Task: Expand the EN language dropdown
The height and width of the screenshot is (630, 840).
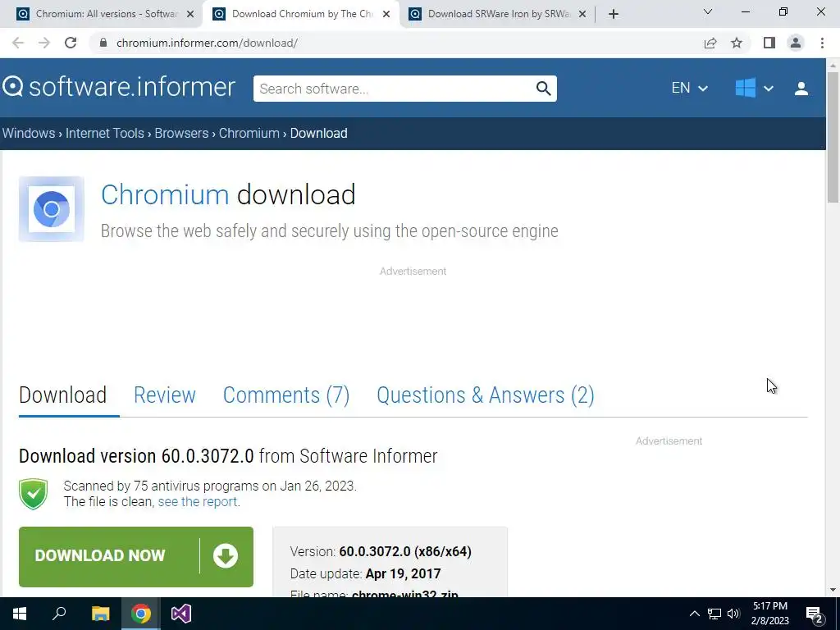Action: tap(689, 88)
